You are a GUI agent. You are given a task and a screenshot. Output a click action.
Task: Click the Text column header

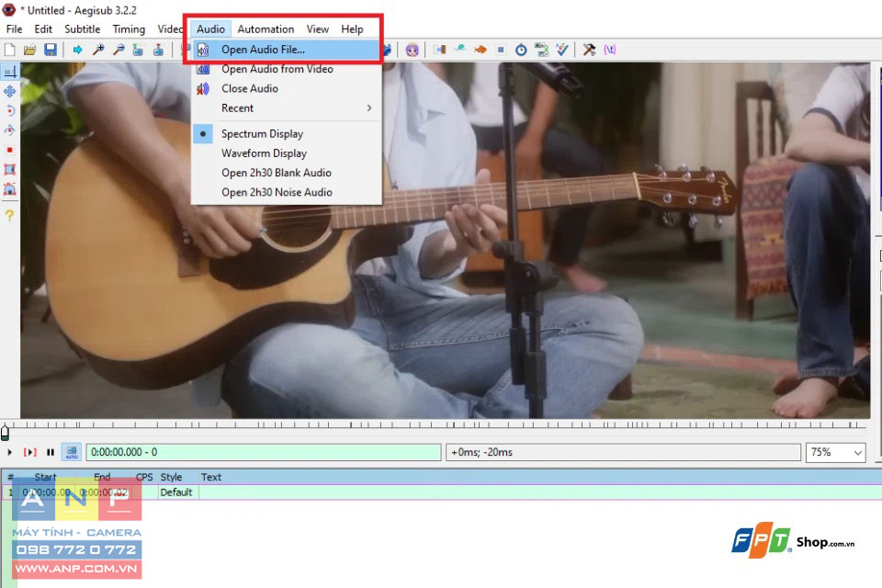(211, 477)
